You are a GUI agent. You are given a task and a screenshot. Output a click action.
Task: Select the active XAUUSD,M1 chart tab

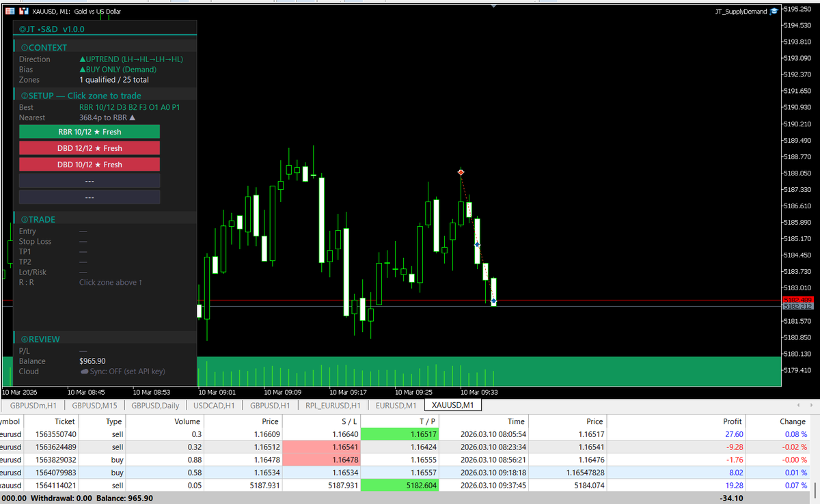452,405
